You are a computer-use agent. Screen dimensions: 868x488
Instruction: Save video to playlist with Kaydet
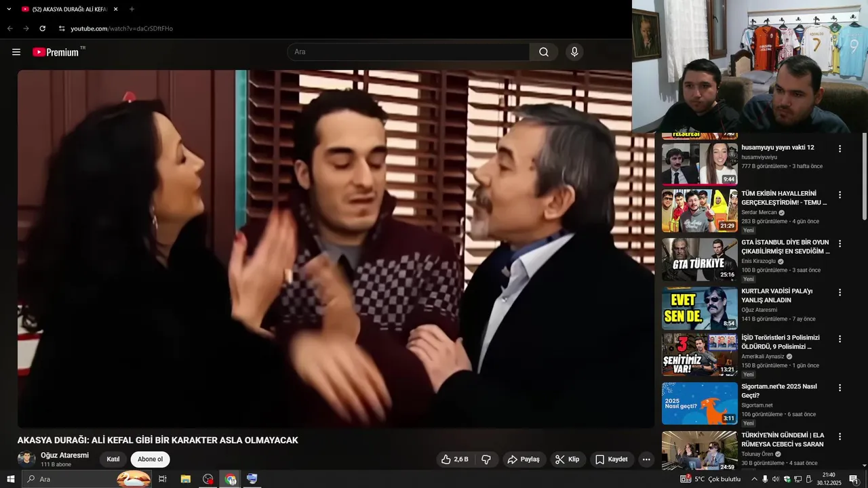tap(612, 460)
